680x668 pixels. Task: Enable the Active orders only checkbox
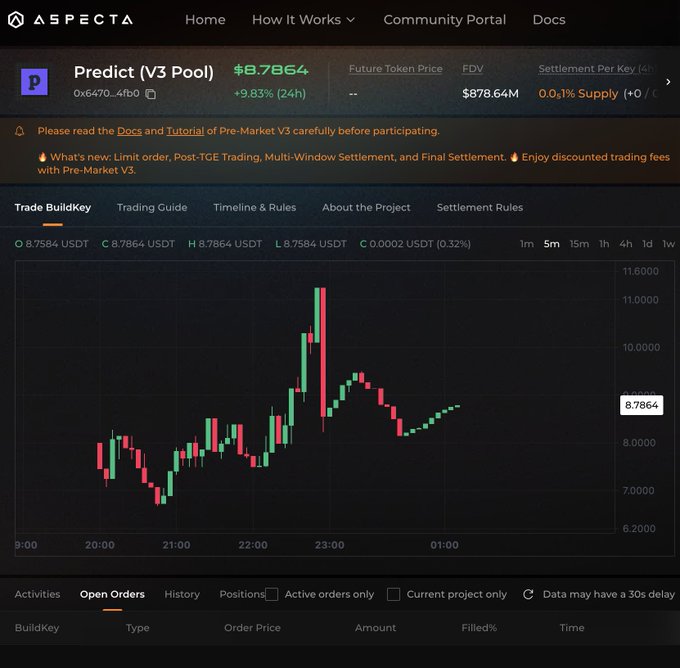click(x=271, y=594)
